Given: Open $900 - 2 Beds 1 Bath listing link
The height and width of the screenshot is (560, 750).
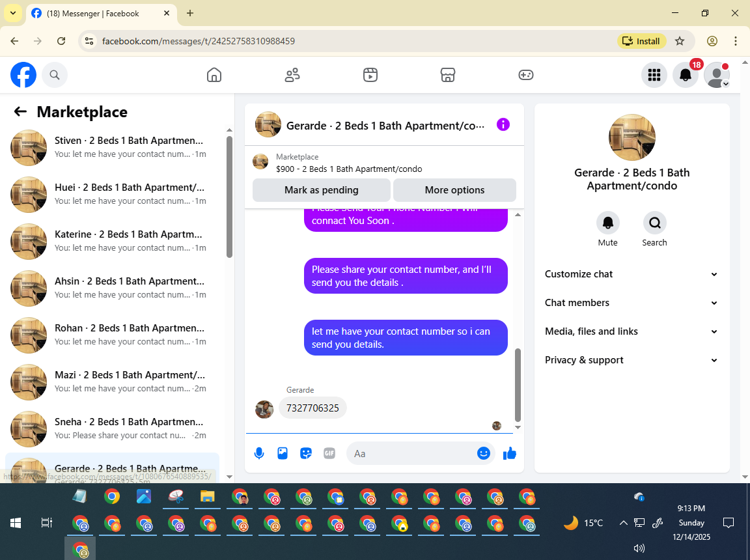Looking at the screenshot, I should coord(349,169).
